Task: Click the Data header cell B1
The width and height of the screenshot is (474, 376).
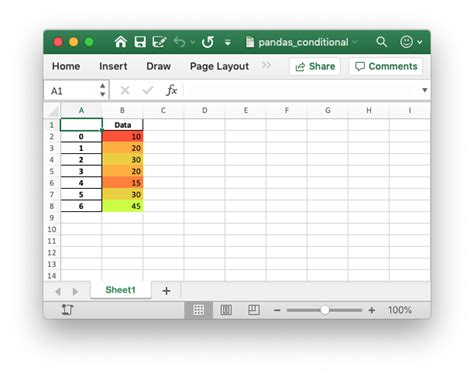Action: pos(122,125)
